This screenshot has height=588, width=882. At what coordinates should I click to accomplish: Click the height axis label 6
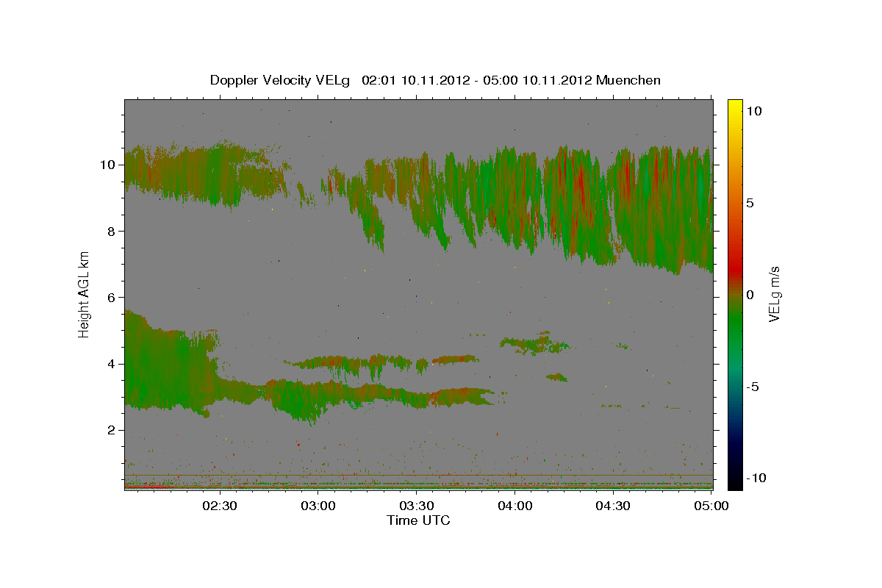click(x=112, y=297)
